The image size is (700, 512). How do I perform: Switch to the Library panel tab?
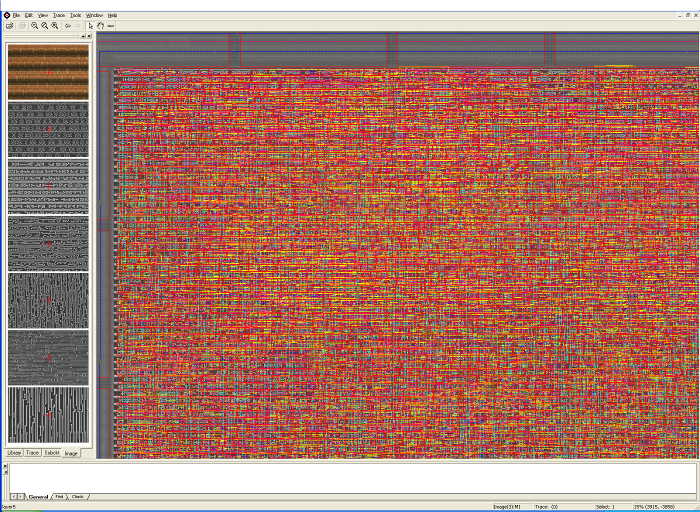tap(14, 453)
